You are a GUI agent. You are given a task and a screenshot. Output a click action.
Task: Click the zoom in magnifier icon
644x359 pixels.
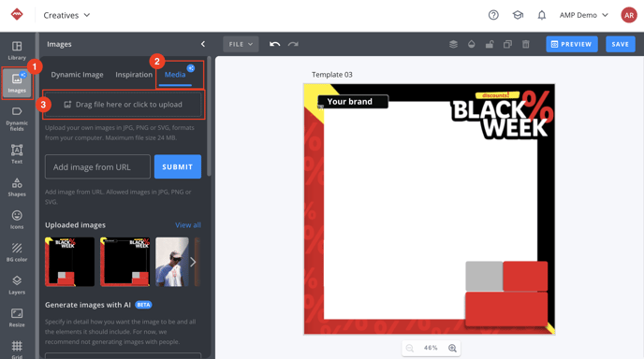click(x=452, y=348)
